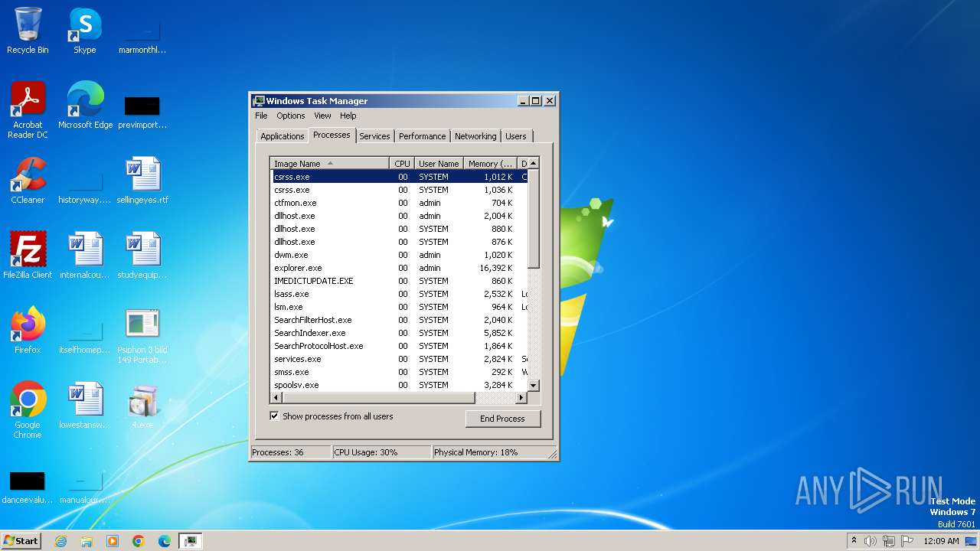Click the End Process button

click(x=503, y=419)
